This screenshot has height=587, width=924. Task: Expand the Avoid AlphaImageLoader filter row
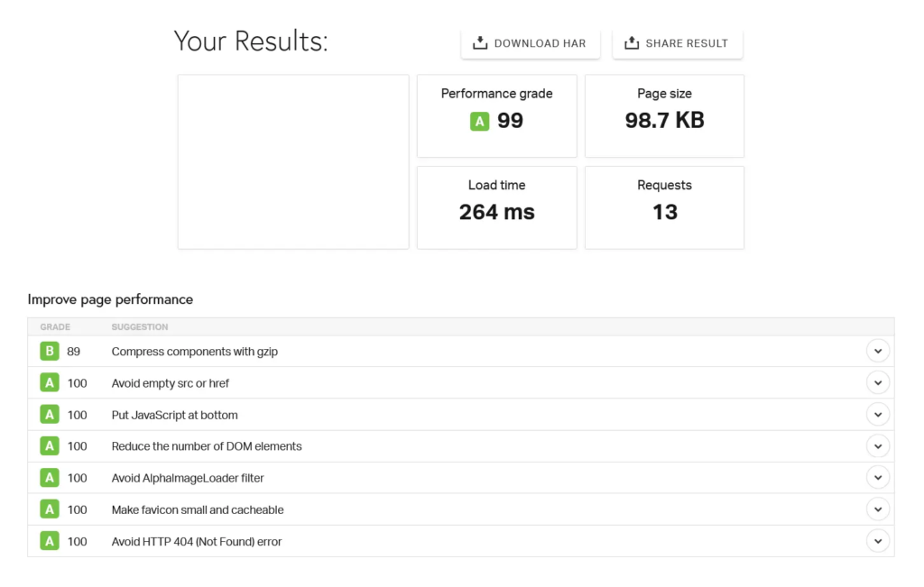(x=877, y=478)
